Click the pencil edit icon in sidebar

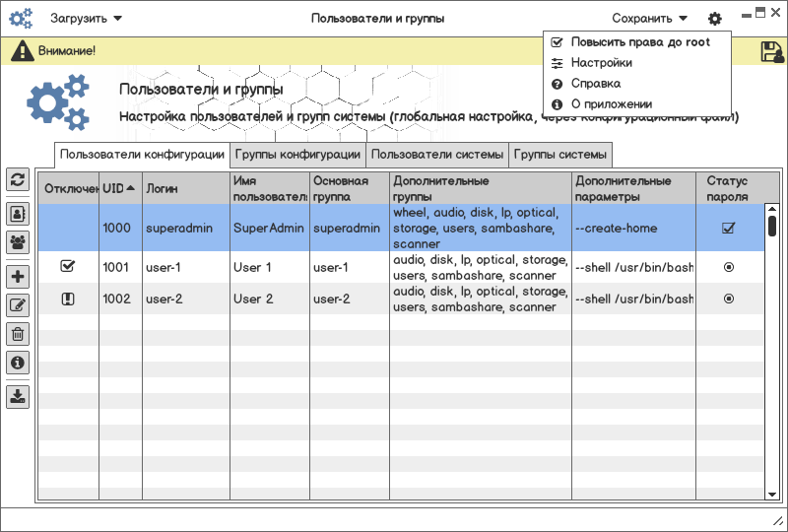tap(18, 305)
